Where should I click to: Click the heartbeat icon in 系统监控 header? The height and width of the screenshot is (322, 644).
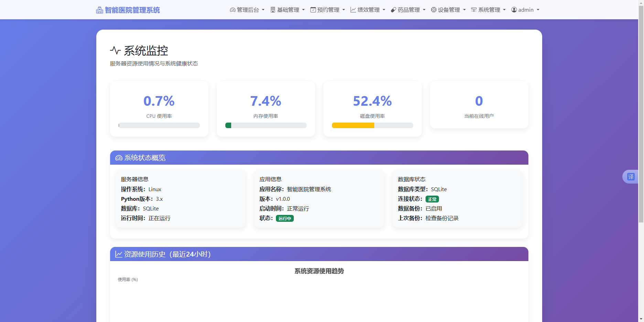115,50
